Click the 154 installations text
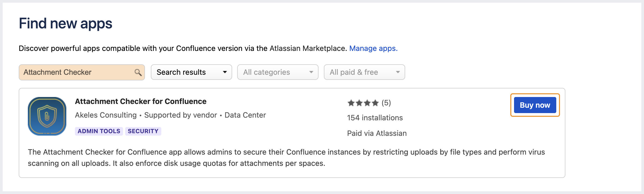 click(x=375, y=118)
